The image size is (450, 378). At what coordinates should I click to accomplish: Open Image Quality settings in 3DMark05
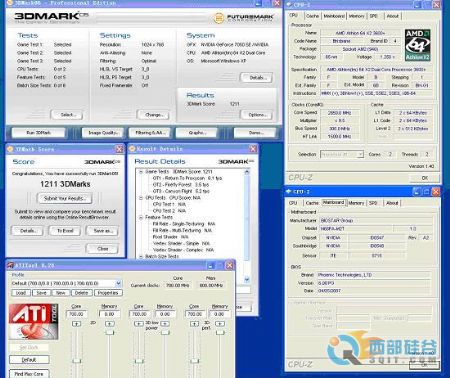(x=103, y=133)
